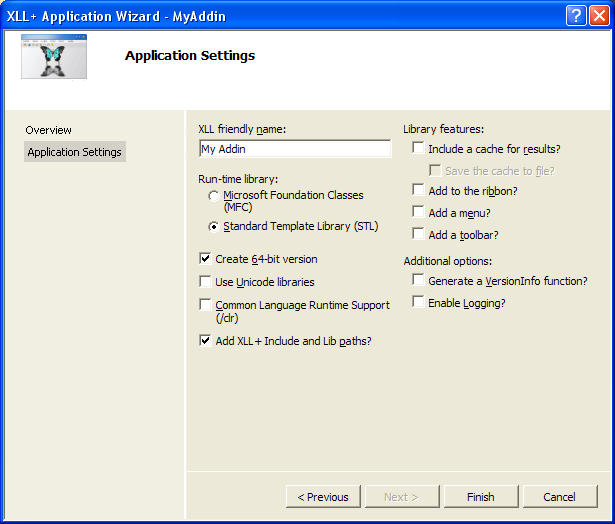Check Include a cache for results
This screenshot has height=524, width=615.
[418, 149]
